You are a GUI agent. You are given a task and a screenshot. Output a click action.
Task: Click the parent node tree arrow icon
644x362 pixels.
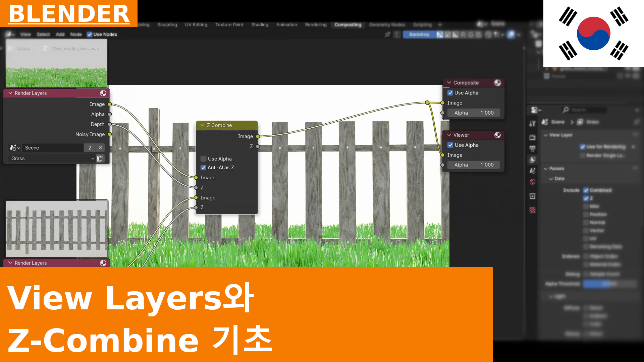[397, 35]
